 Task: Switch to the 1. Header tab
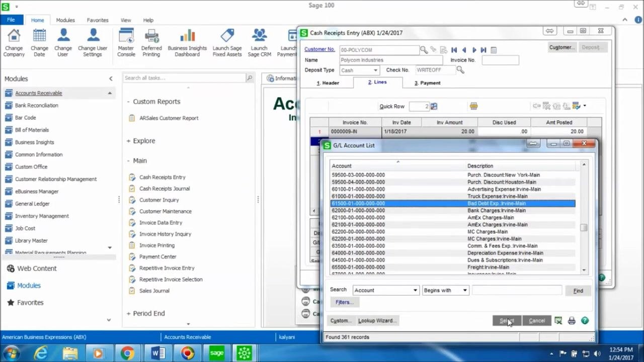tap(328, 83)
